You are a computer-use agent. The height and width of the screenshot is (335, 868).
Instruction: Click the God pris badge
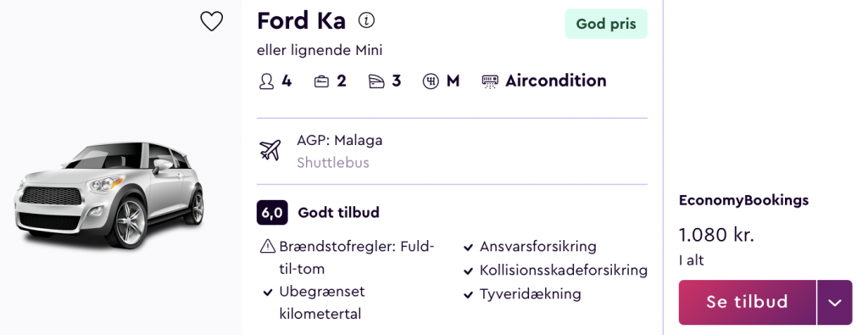(606, 24)
